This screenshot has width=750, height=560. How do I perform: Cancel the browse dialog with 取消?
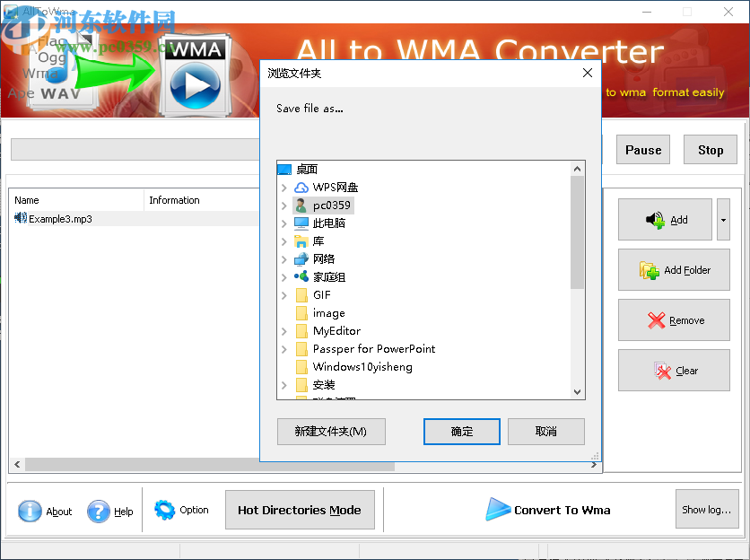click(546, 432)
